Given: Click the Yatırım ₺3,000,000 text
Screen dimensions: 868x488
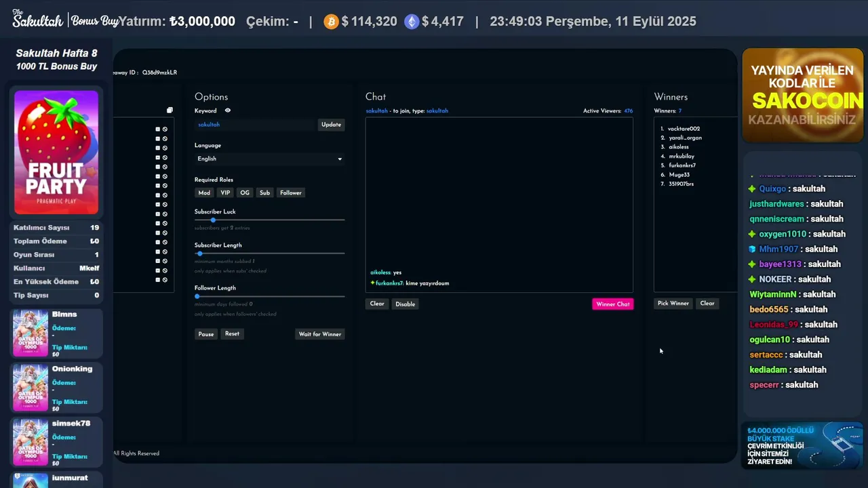Looking at the screenshot, I should pos(177,22).
